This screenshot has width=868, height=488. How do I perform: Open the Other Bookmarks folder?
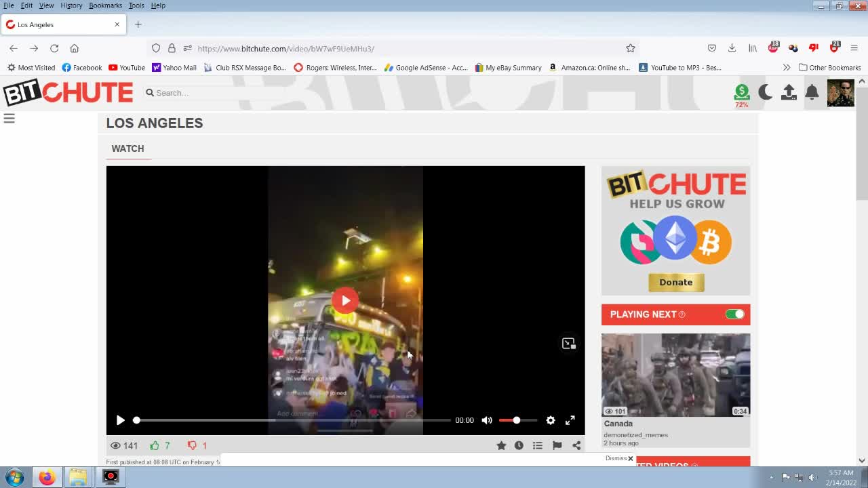[x=829, y=67]
